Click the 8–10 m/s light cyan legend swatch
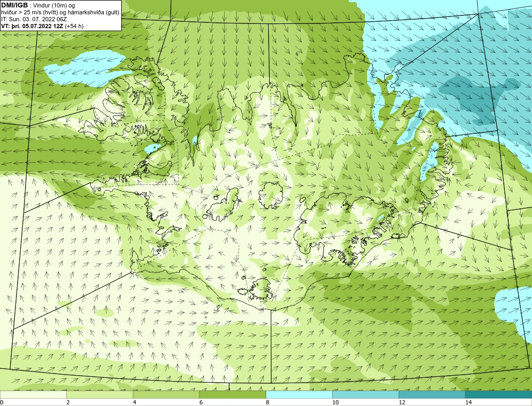 coord(299,394)
